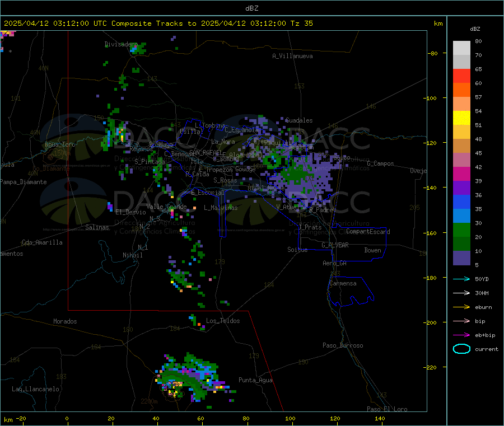This screenshot has height=426, width=504.
Task: Click the 65 dBZ red color swatch
Action: [x=461, y=76]
